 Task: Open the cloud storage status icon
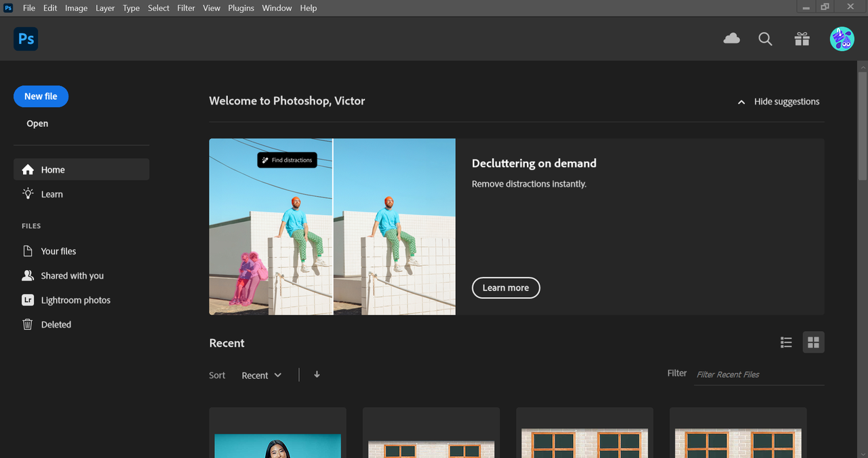coord(732,39)
